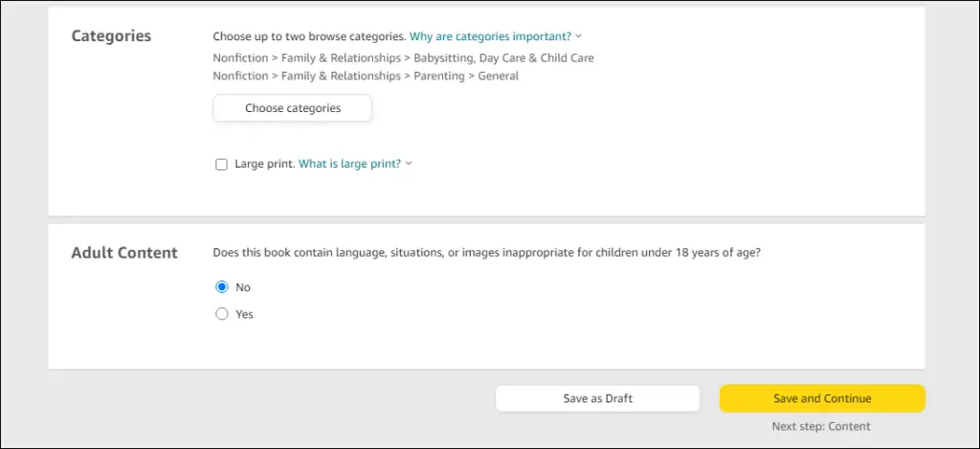
Task: Click the Choose categories button
Action: (293, 108)
